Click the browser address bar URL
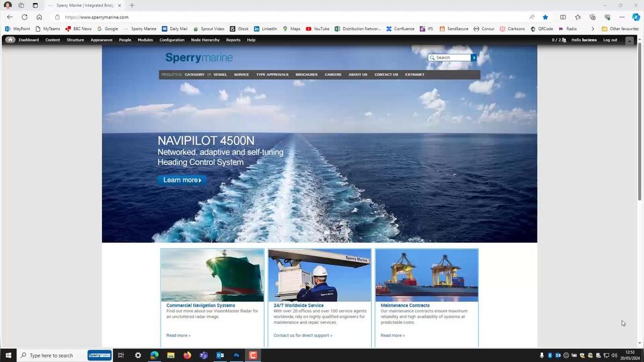 (x=97, y=17)
